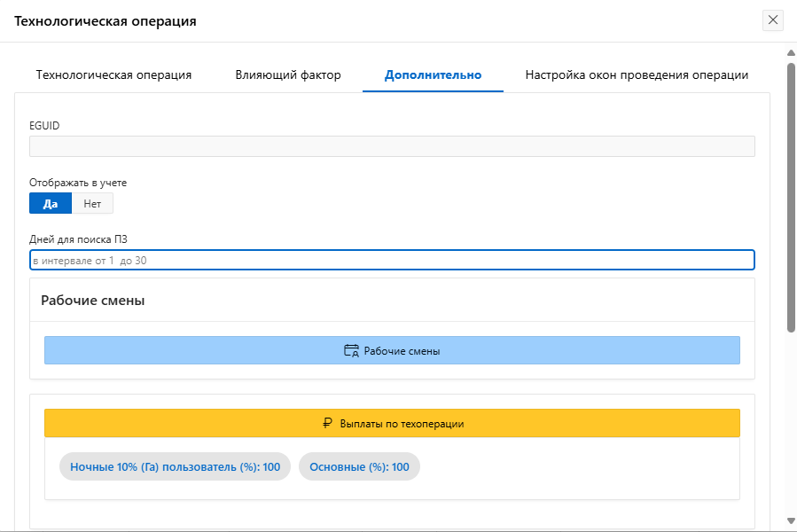Click the scrollbar up arrow
797x532 pixels.
coord(791,53)
